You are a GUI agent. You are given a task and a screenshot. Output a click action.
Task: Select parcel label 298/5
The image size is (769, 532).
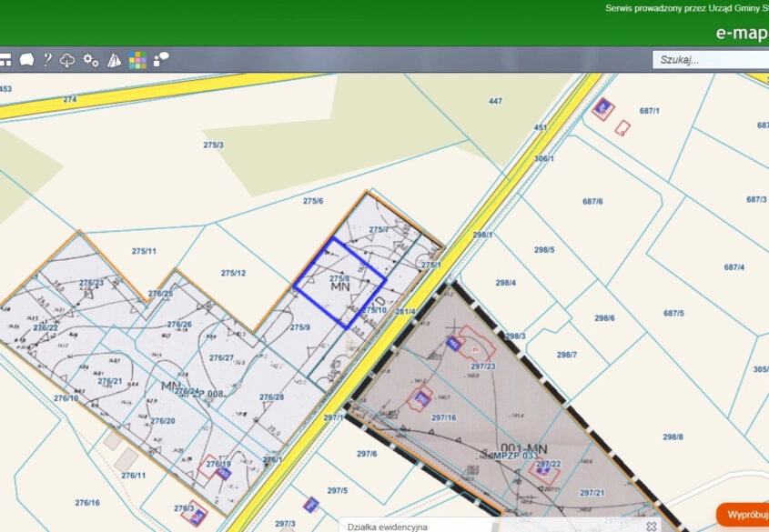click(544, 250)
